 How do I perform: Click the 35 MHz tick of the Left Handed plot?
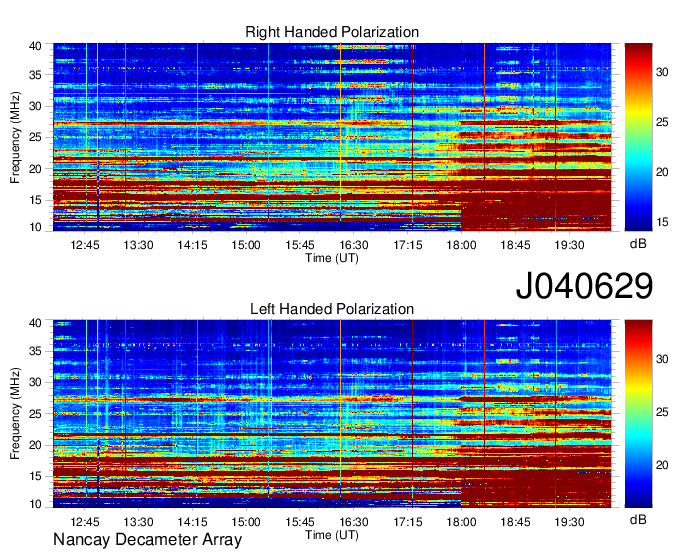[x=36, y=351]
